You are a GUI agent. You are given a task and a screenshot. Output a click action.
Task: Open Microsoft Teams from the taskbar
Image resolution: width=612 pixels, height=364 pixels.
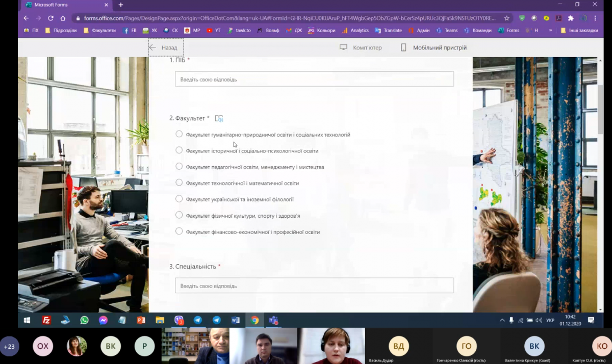point(273,320)
